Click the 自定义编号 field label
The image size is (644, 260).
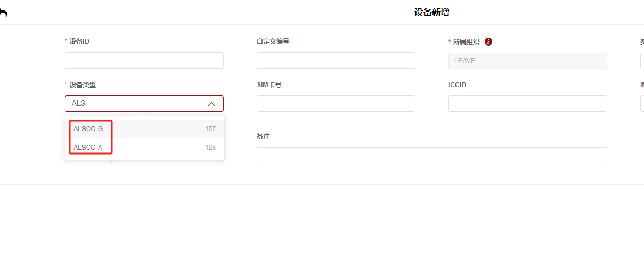click(272, 41)
